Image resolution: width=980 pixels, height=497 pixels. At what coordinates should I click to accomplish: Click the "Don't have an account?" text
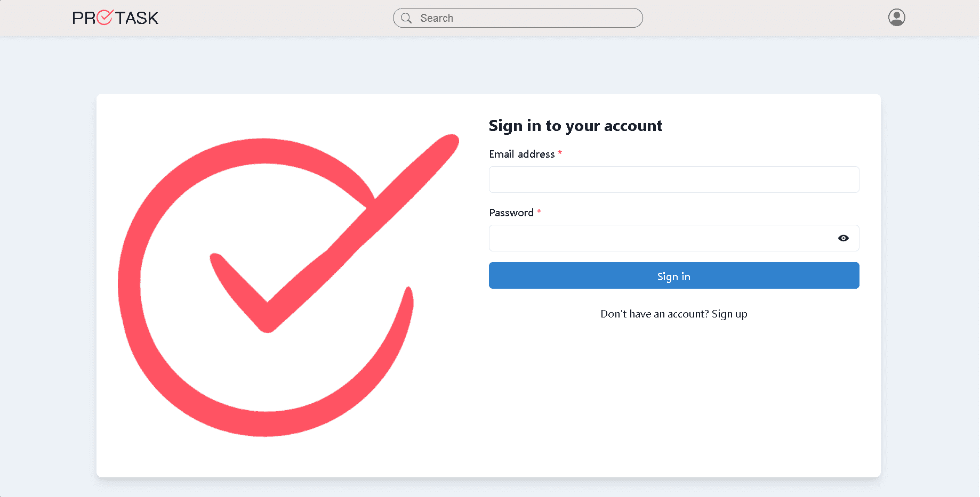(654, 314)
